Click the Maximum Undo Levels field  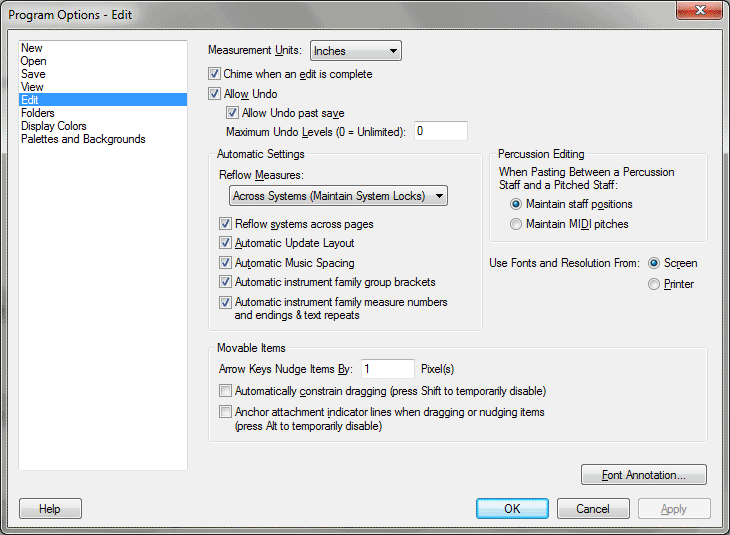(x=441, y=131)
